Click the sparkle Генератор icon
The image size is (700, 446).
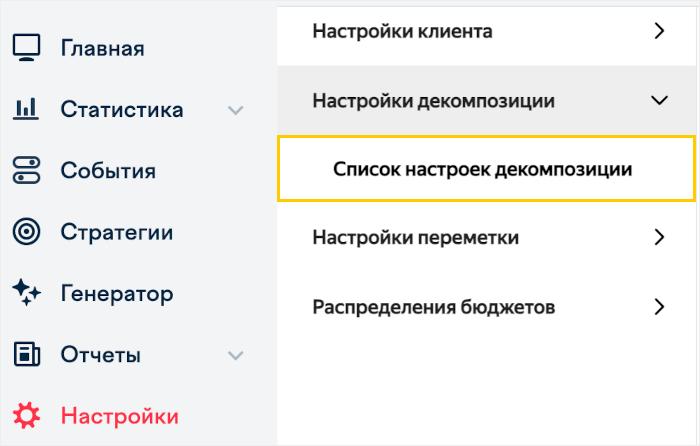click(26, 293)
